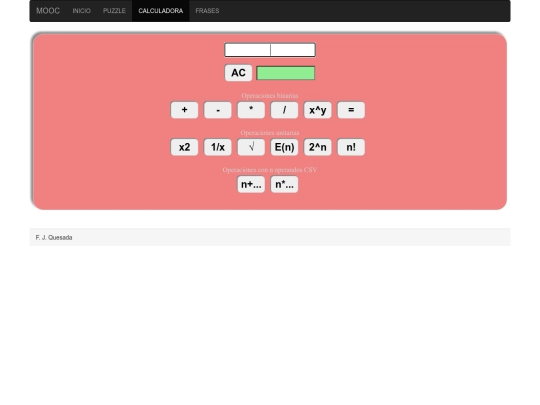Click the divide (/) button

(x=284, y=110)
